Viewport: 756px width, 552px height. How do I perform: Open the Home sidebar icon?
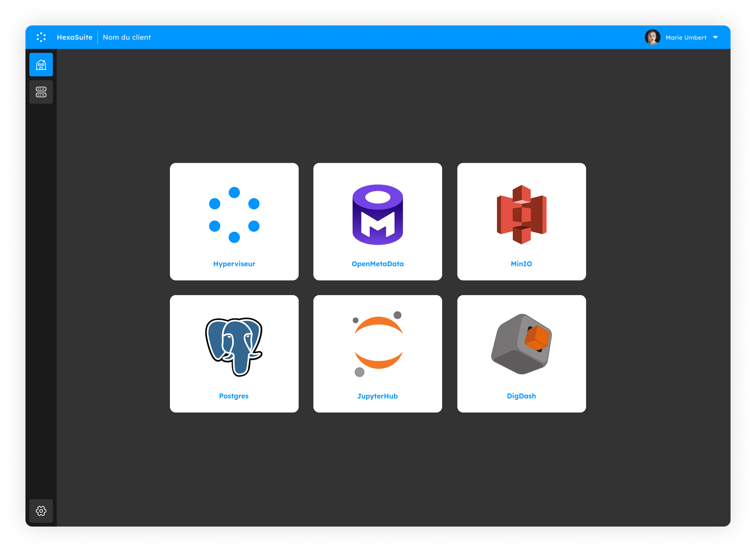pyautogui.click(x=41, y=64)
